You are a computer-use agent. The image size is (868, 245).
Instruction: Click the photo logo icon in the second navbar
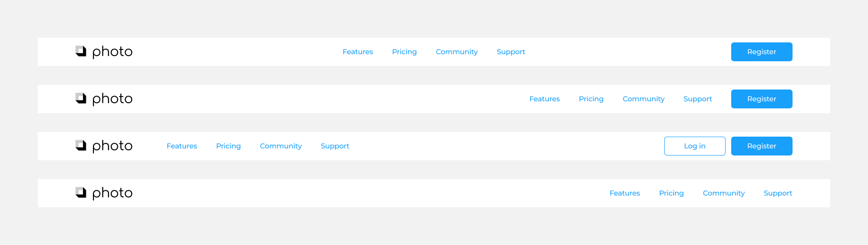(x=81, y=98)
